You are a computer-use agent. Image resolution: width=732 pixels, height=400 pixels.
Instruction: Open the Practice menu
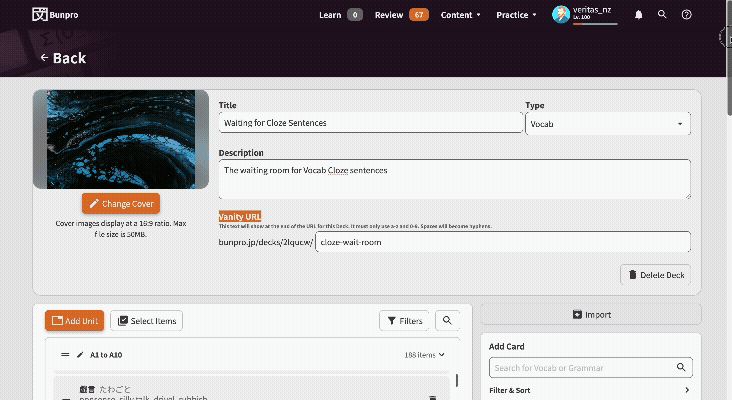[516, 15]
